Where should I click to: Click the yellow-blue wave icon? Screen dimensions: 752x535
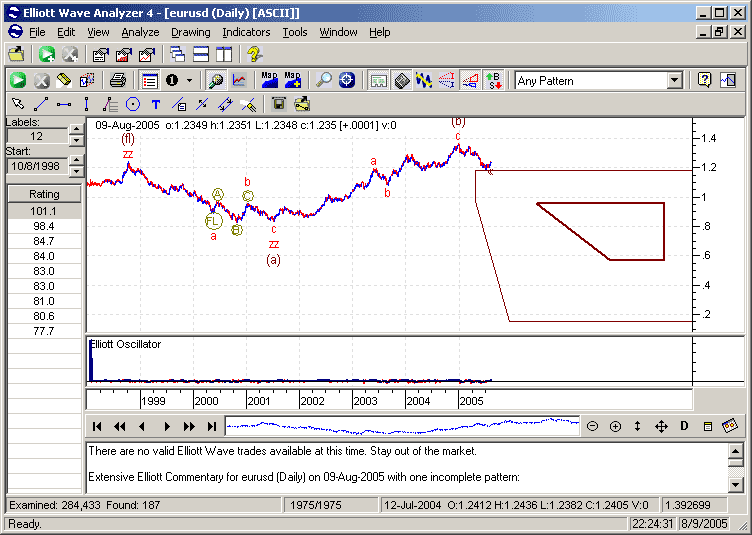tap(424, 80)
